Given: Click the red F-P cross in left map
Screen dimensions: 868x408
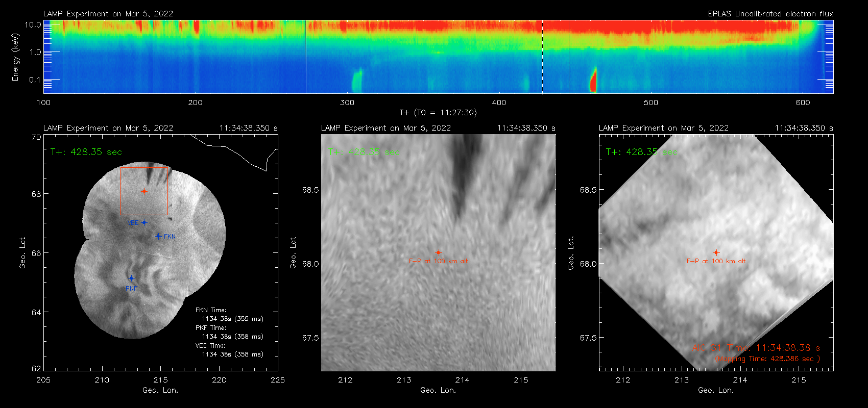Looking at the screenshot, I should click(x=144, y=191).
